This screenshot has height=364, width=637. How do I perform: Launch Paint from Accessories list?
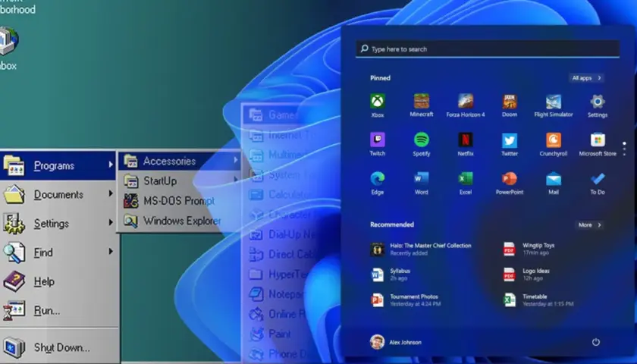click(x=270, y=334)
